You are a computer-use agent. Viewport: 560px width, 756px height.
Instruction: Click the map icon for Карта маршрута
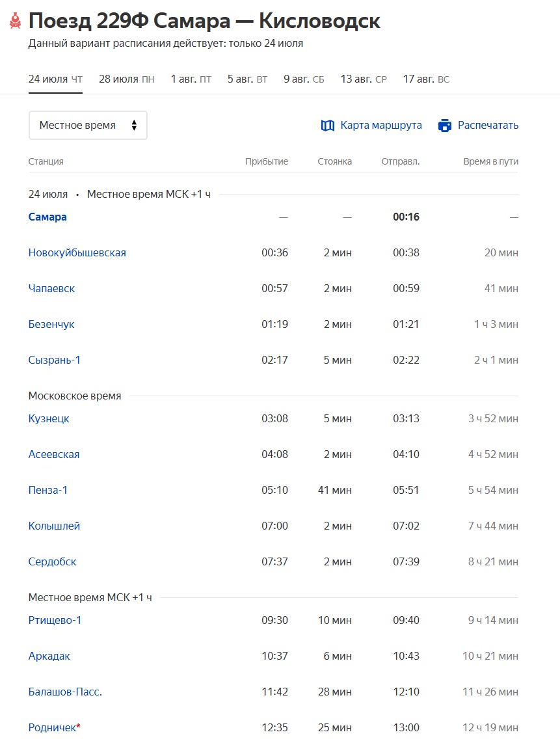click(x=328, y=126)
